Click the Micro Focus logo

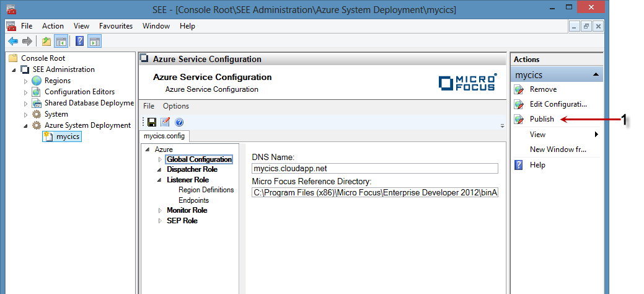tap(467, 82)
